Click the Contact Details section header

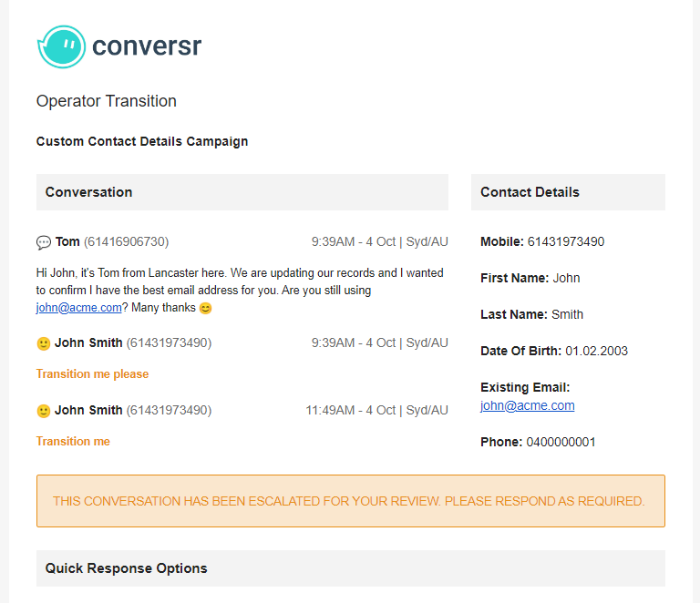tap(568, 192)
